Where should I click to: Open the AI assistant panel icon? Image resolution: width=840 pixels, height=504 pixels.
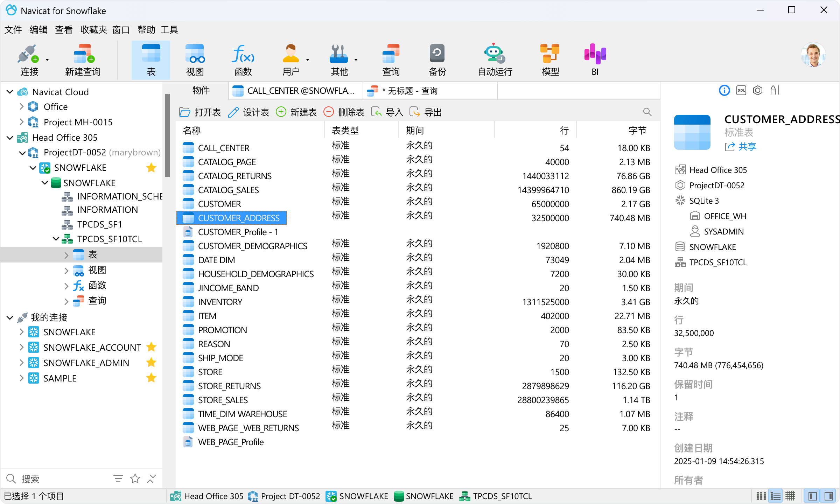(x=775, y=90)
